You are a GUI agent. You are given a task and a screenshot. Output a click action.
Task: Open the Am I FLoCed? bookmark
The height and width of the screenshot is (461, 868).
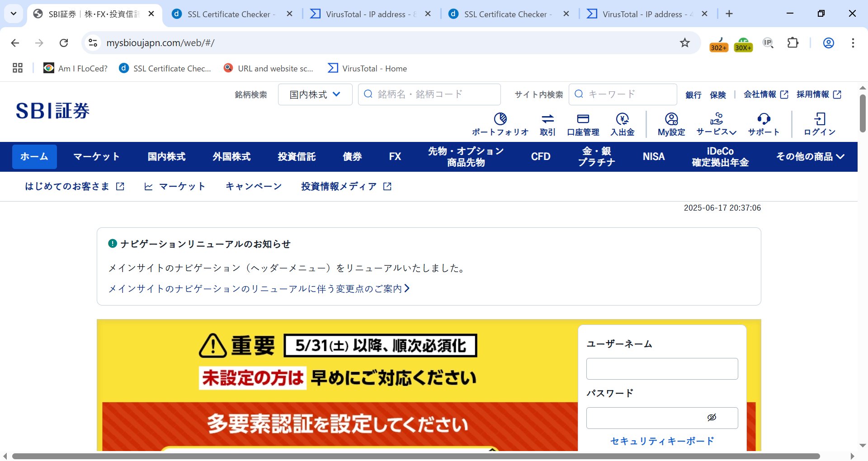pos(75,68)
